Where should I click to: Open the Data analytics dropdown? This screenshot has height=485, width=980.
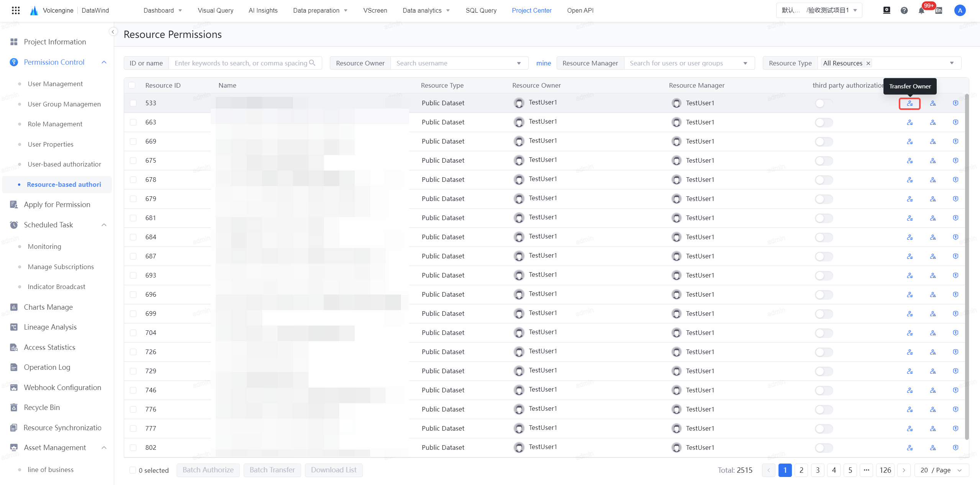coord(426,10)
